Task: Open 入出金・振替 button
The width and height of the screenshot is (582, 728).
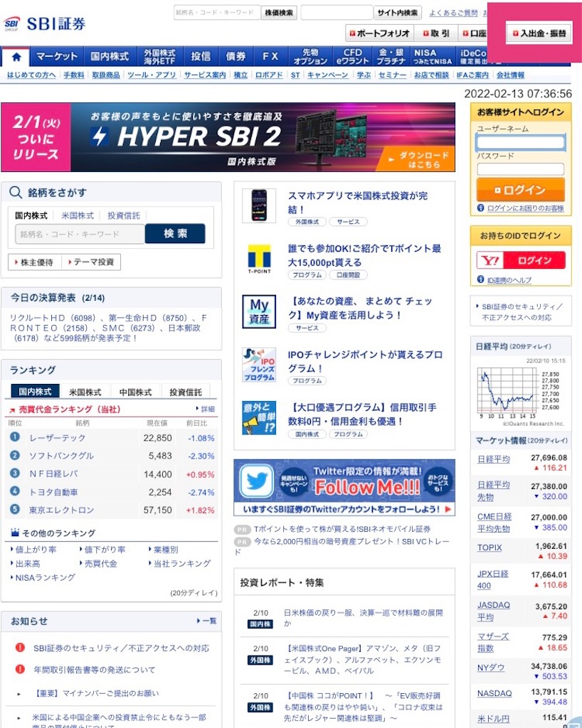Action: tap(539, 33)
